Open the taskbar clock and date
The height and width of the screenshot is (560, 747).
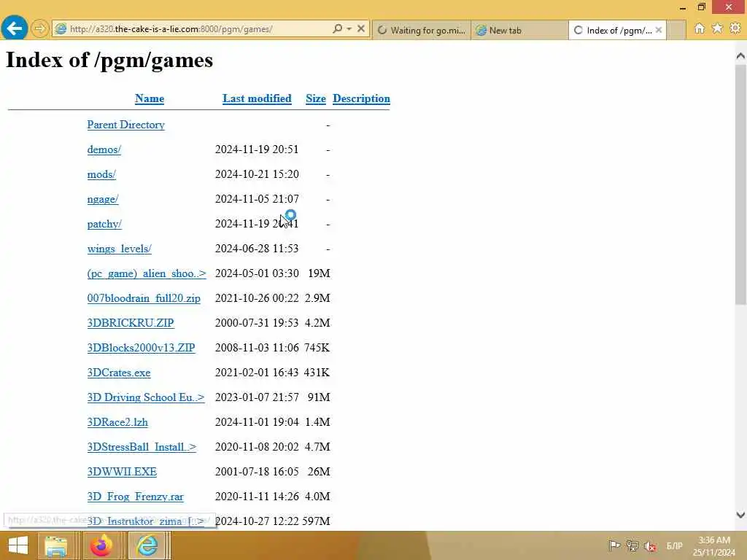click(x=713, y=545)
